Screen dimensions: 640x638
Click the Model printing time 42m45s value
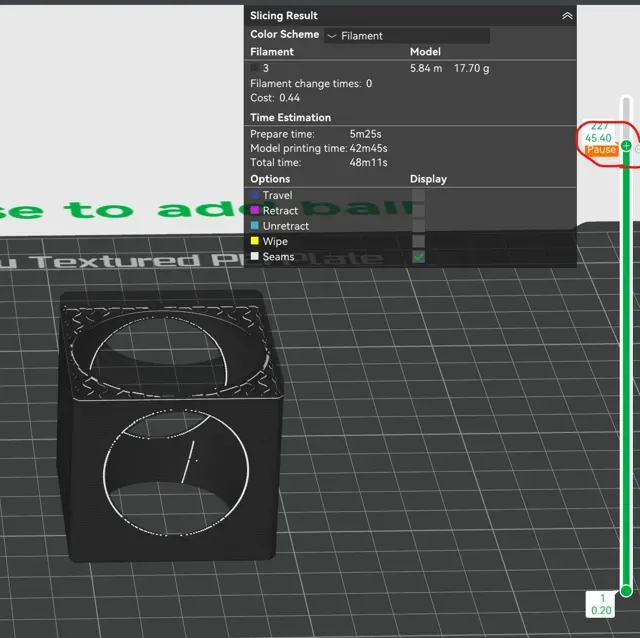[369, 148]
